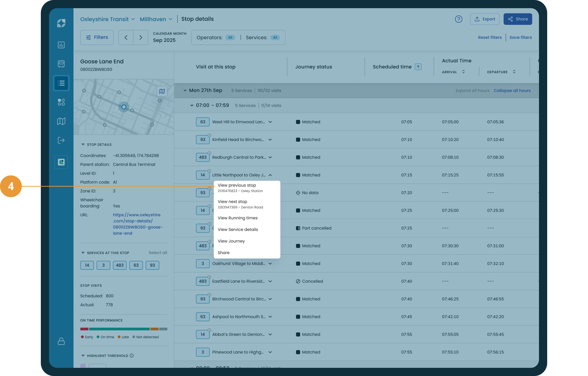Choose View Journey from context menu
This screenshot has height=376, width=588.
(x=231, y=241)
